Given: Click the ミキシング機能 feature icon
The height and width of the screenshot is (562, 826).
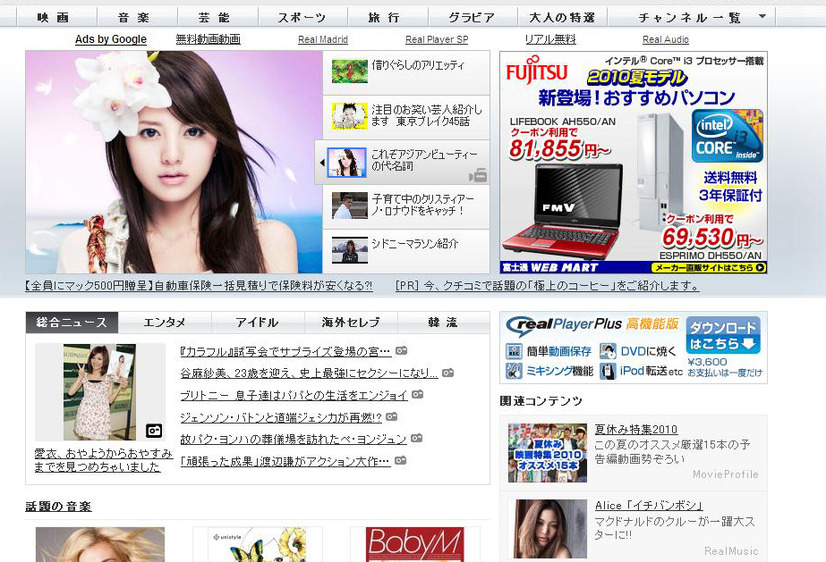Looking at the screenshot, I should (514, 371).
